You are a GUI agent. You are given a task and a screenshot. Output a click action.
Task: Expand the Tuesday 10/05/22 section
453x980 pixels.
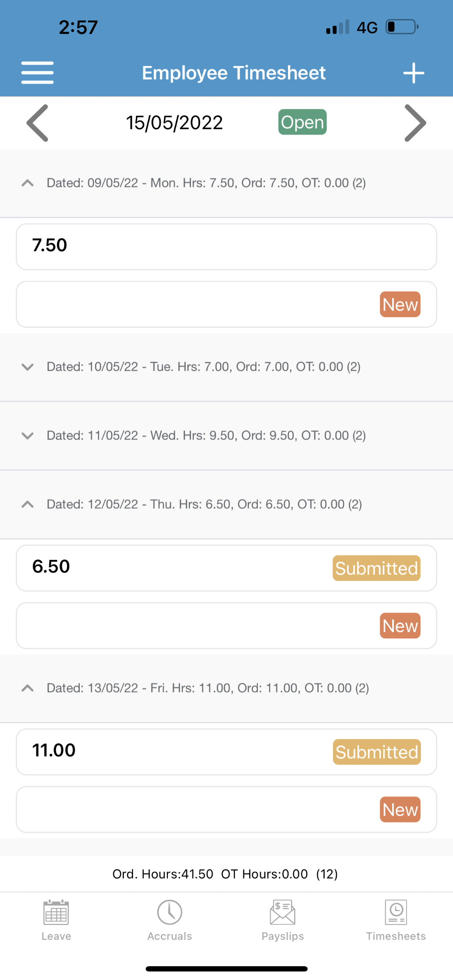tap(28, 367)
